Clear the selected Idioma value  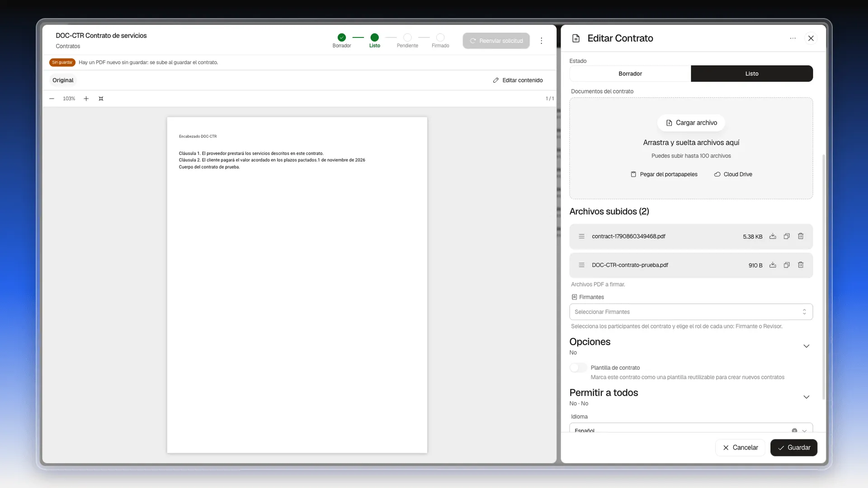794,431
